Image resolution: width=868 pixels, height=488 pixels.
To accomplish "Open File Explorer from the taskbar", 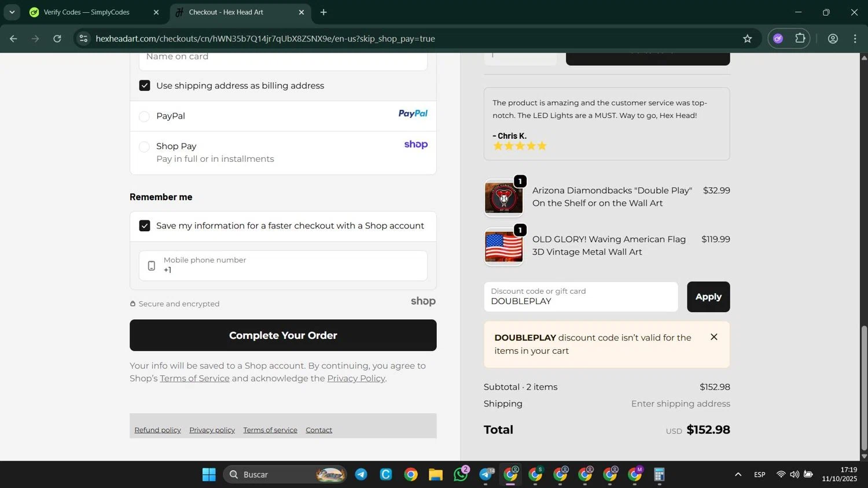I will coord(436,475).
